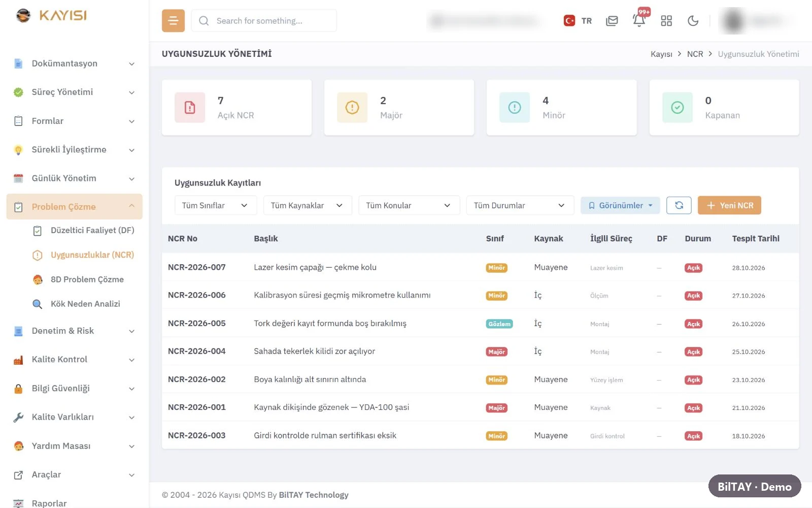Image resolution: width=812 pixels, height=508 pixels.
Task: Click the Kayısı breadcrumb link
Action: pos(661,54)
